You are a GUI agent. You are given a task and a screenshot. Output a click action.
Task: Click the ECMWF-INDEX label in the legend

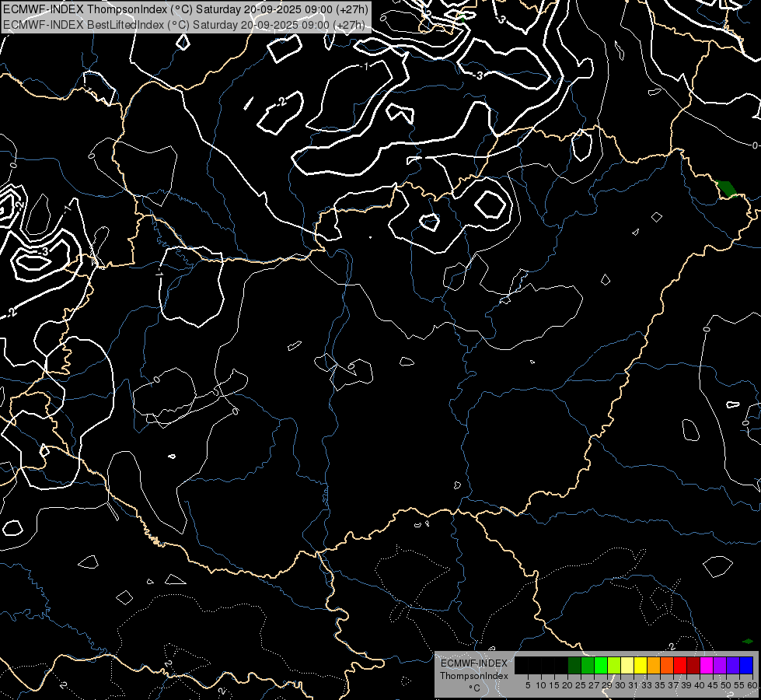[473, 663]
